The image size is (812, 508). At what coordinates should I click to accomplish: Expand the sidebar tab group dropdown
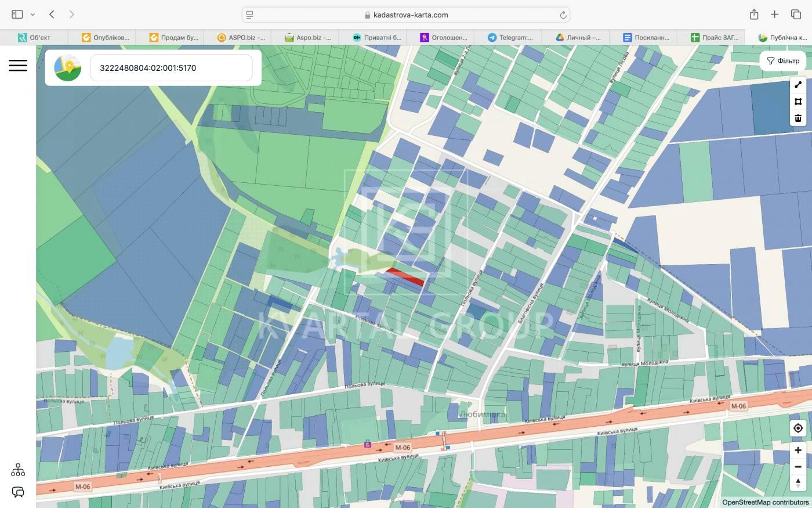tap(32, 15)
